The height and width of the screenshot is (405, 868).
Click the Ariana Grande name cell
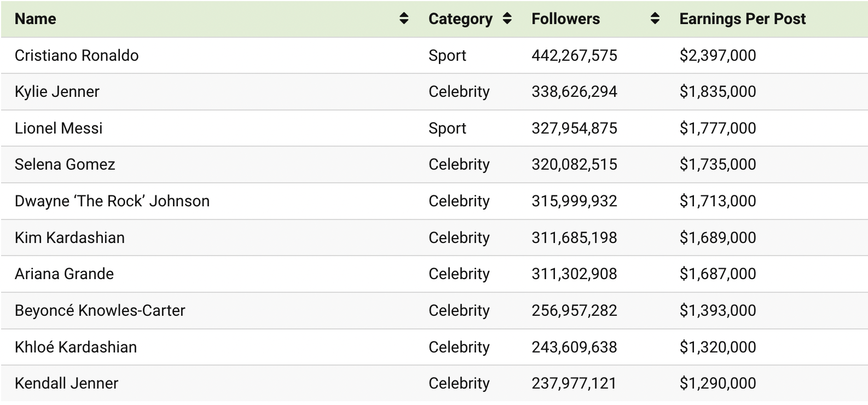(x=64, y=274)
